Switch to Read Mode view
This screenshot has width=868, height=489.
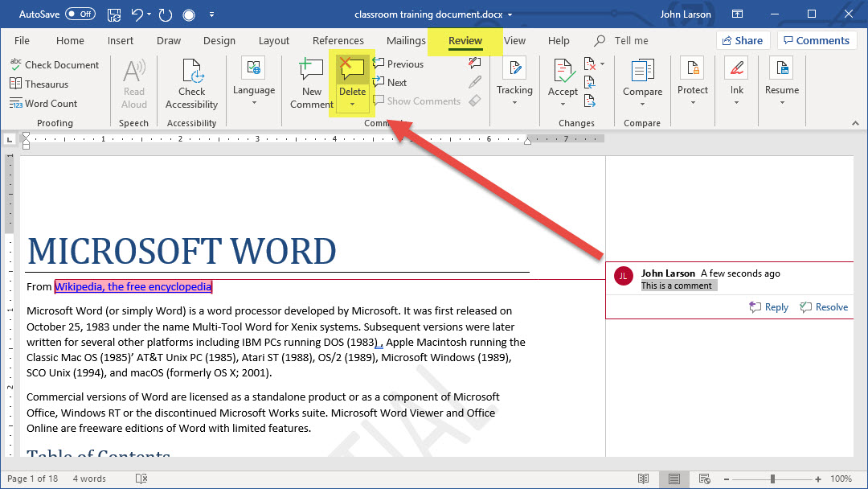click(x=643, y=479)
